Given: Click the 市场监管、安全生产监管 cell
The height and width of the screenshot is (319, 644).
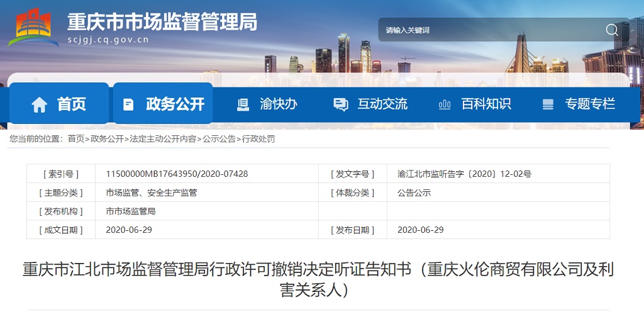Looking at the screenshot, I should tap(152, 193).
